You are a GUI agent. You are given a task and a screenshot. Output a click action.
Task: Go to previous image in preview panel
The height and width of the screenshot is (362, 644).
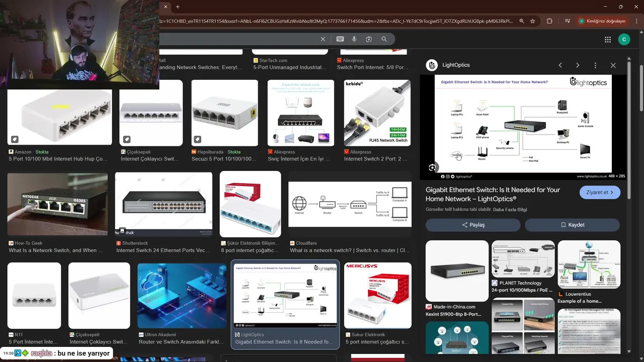tap(560, 65)
